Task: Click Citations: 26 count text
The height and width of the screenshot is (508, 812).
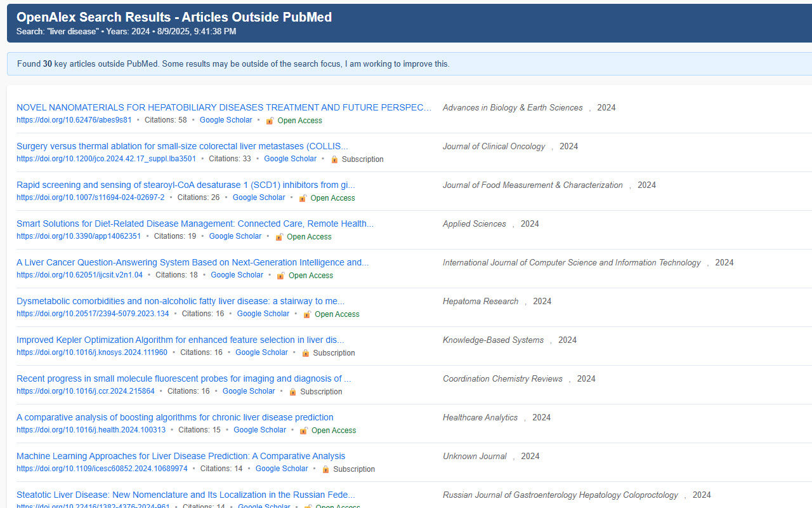Action: (199, 197)
